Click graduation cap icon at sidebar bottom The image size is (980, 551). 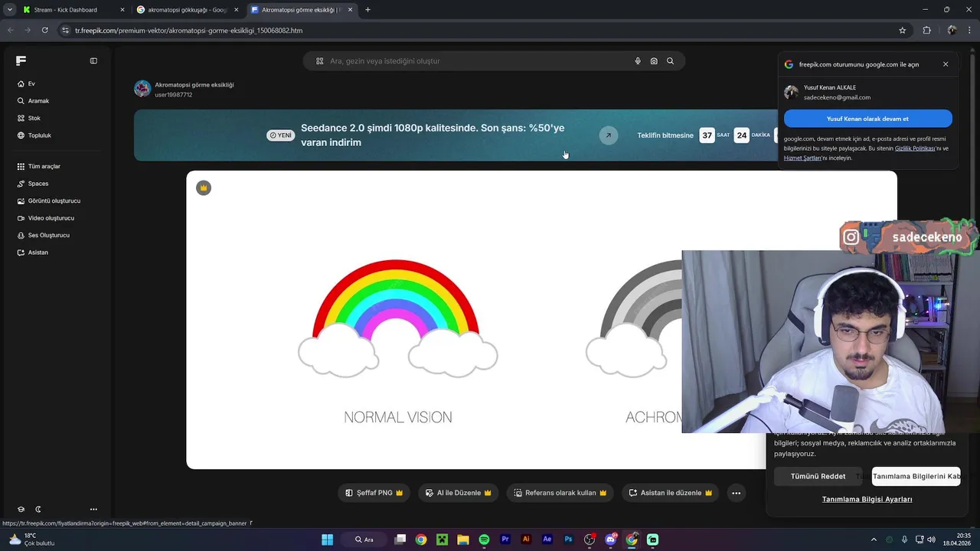point(21,509)
